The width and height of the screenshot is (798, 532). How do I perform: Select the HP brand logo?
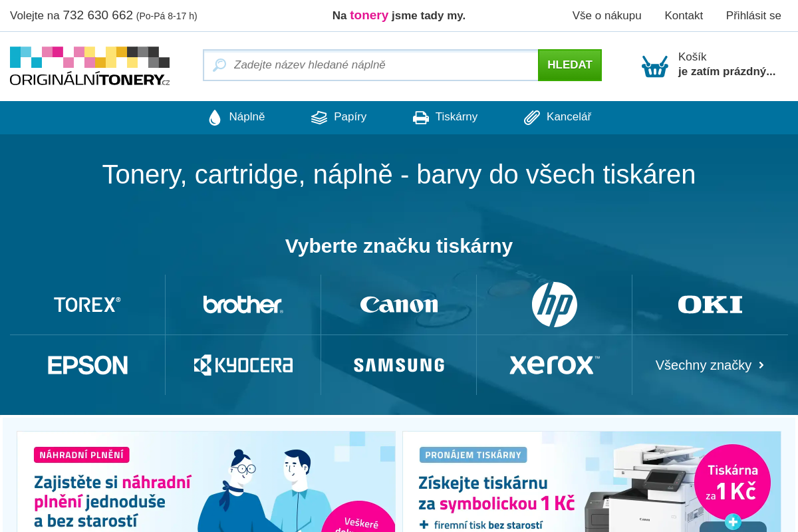click(554, 304)
